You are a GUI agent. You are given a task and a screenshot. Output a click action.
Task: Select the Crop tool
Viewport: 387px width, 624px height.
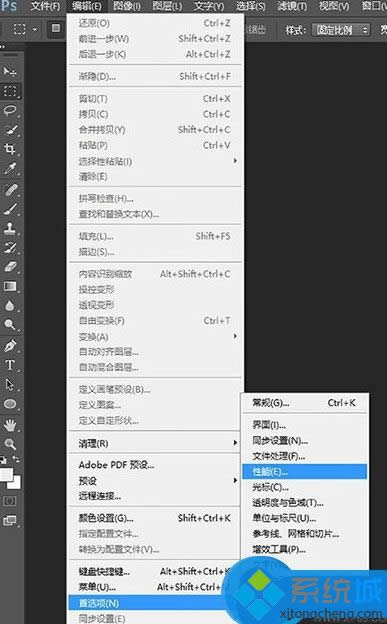pos(10,149)
